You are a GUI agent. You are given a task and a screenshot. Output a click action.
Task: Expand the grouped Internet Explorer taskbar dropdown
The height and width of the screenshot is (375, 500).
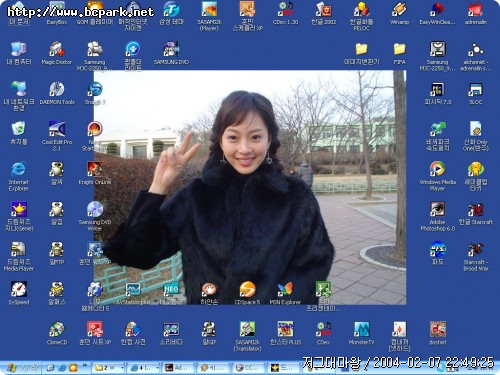(157, 368)
